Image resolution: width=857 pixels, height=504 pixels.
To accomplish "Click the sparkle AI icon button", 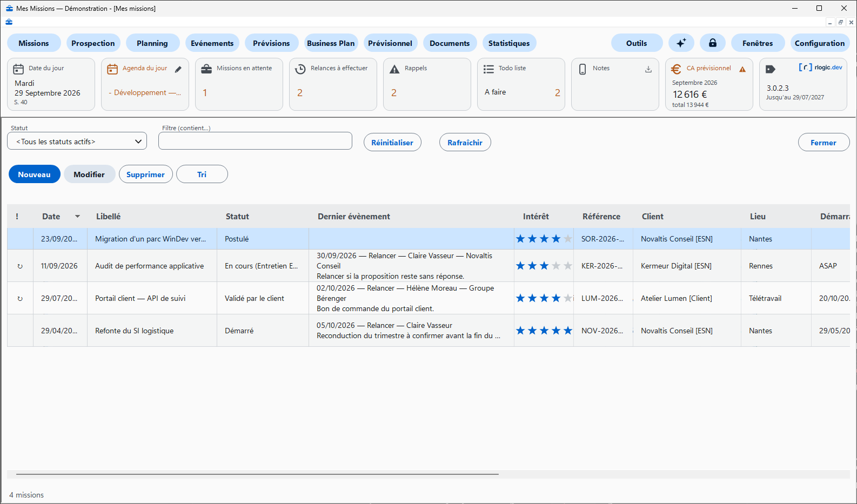I will pos(681,43).
